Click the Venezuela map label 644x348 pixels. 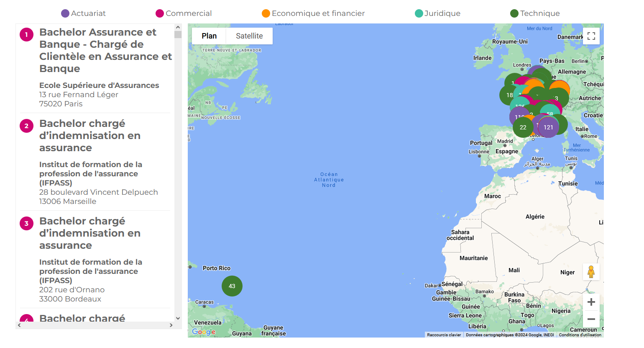click(208, 322)
